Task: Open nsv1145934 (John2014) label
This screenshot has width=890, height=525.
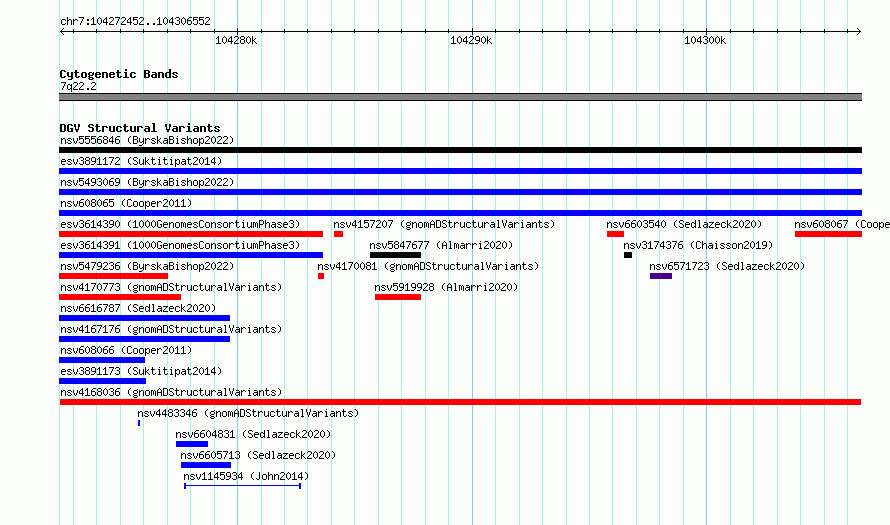Action: [246, 476]
